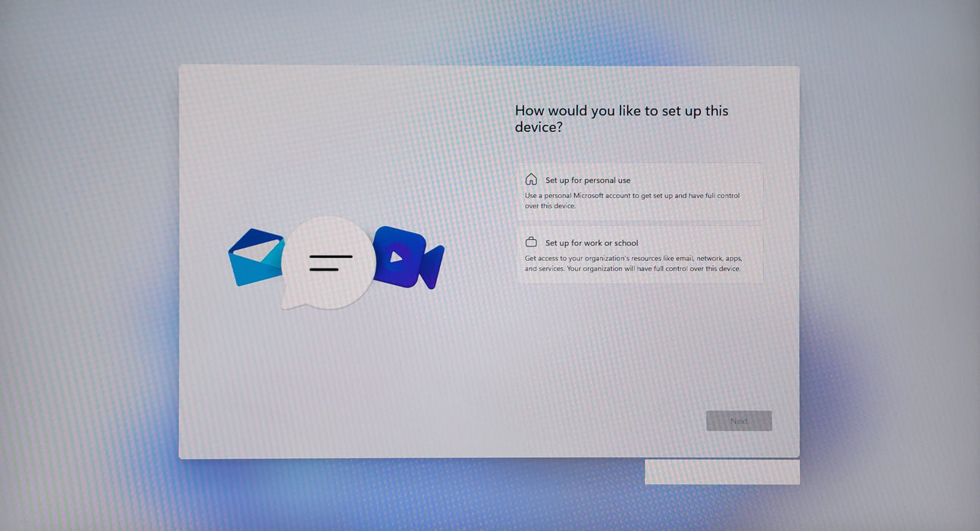Click the grayed-out Next button
Screen dimensions: 980x531
(739, 421)
